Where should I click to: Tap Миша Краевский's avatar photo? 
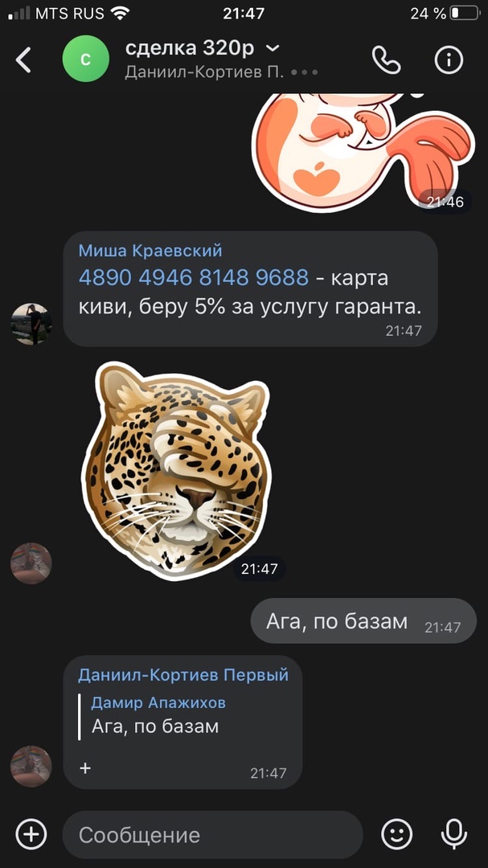tap(31, 324)
